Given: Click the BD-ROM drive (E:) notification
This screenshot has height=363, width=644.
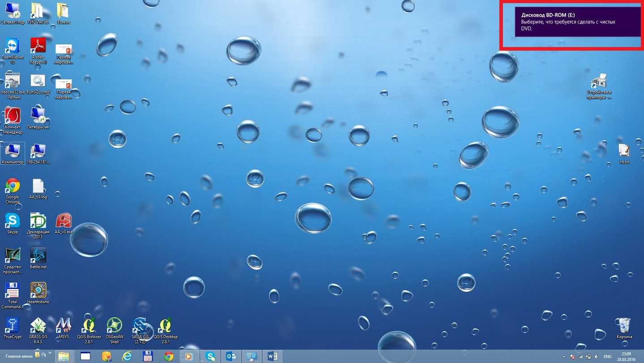Looking at the screenshot, I should point(578,22).
